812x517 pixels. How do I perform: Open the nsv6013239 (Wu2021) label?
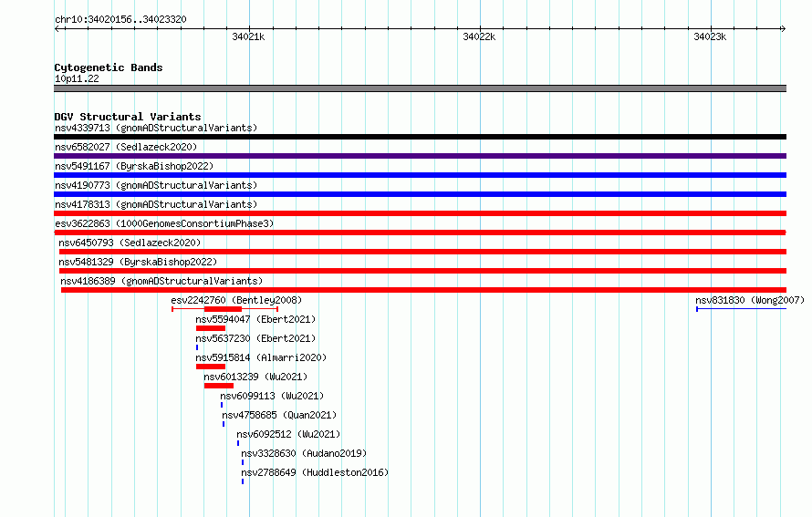click(255, 377)
